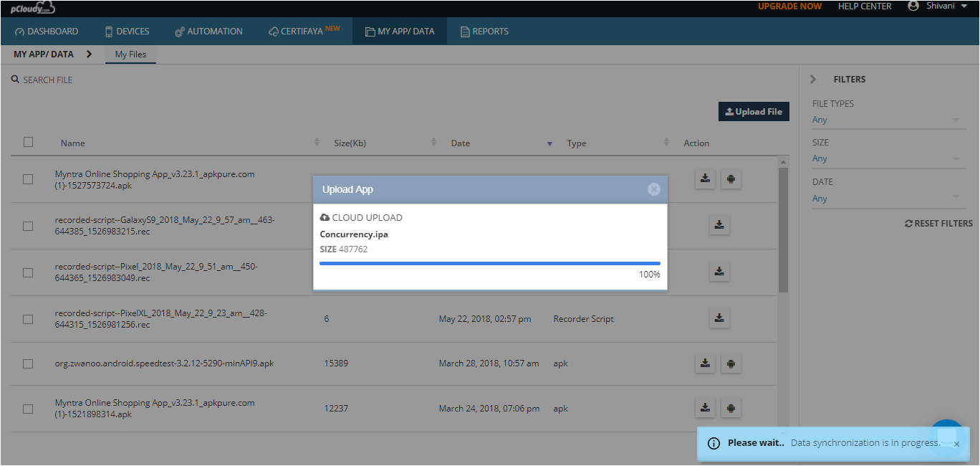Image resolution: width=980 pixels, height=466 pixels.
Task: Click the 15389 size value
Action: tap(336, 363)
